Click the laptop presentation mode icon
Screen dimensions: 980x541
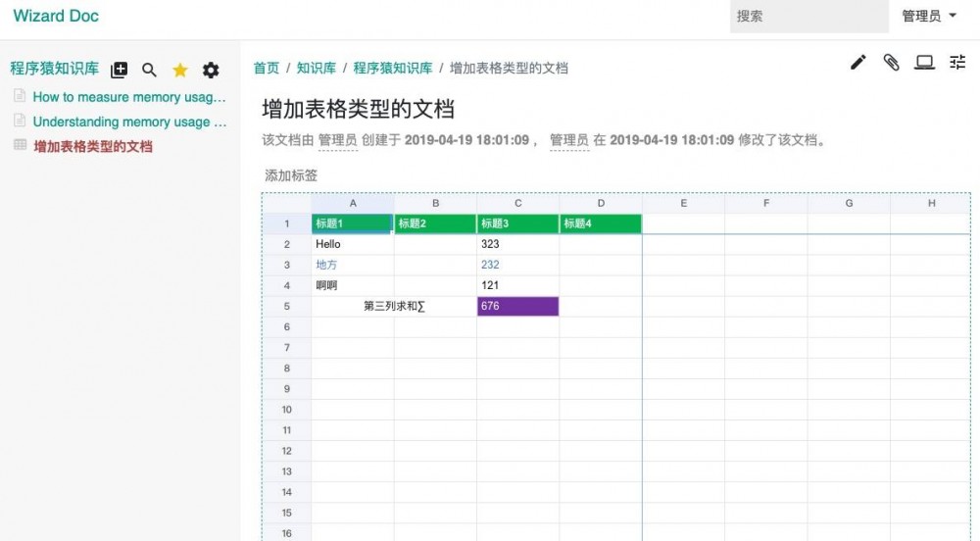coord(924,62)
